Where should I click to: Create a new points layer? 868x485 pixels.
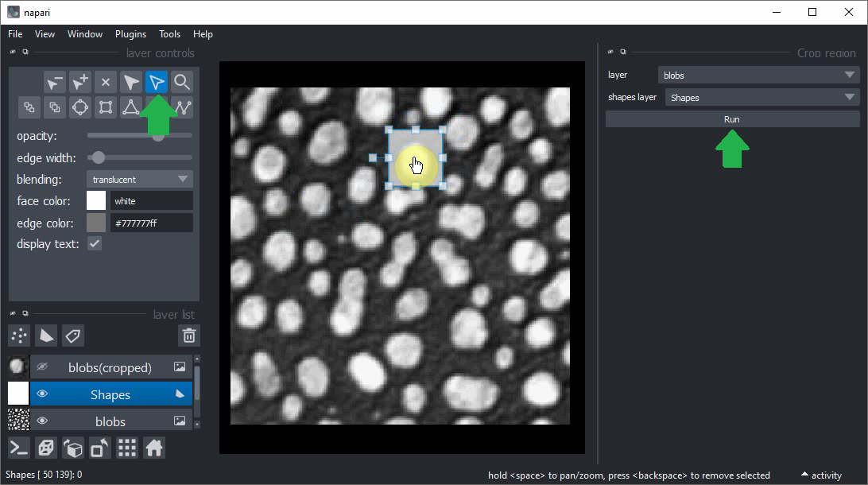coord(19,336)
